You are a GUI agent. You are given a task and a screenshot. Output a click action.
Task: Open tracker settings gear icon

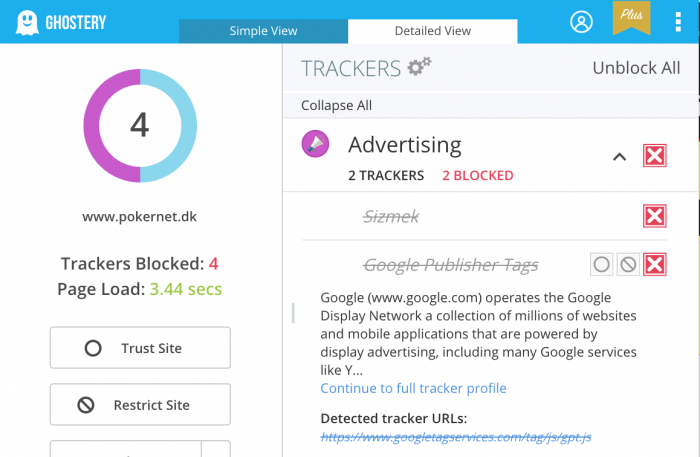[419, 67]
